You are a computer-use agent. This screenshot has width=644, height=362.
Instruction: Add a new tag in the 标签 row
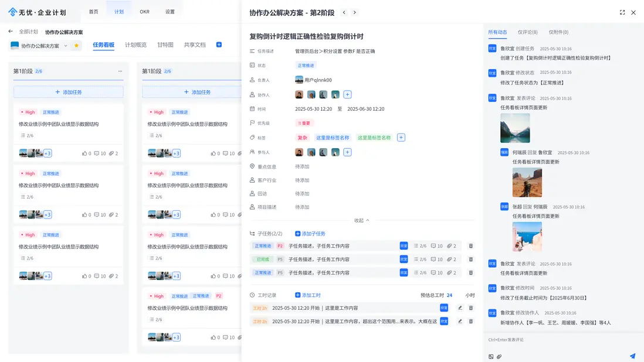click(401, 138)
